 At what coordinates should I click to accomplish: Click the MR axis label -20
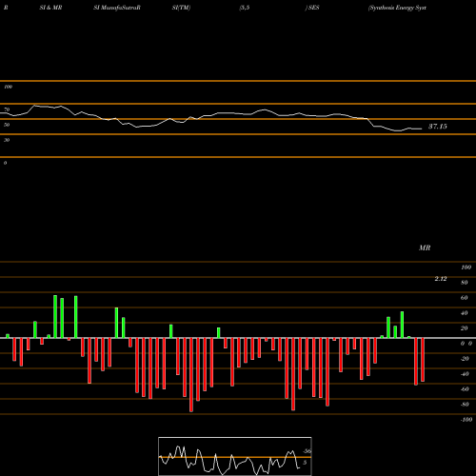coord(465,359)
